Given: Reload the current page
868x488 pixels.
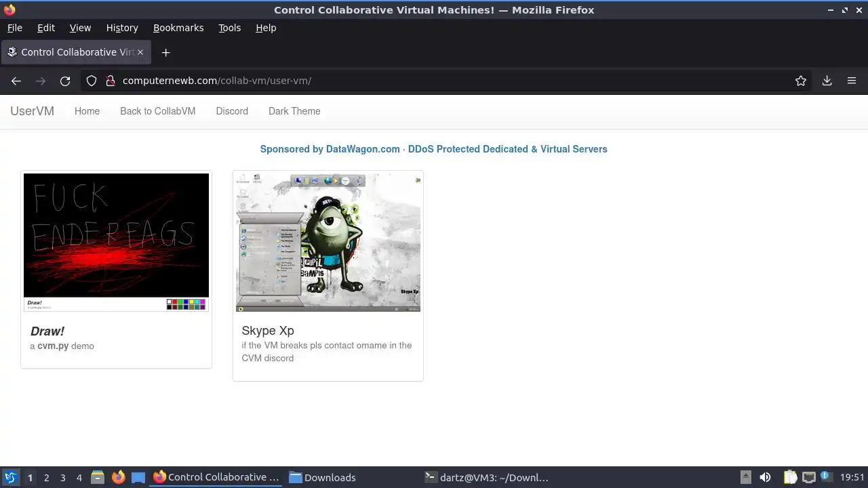Looking at the screenshot, I should (x=65, y=81).
